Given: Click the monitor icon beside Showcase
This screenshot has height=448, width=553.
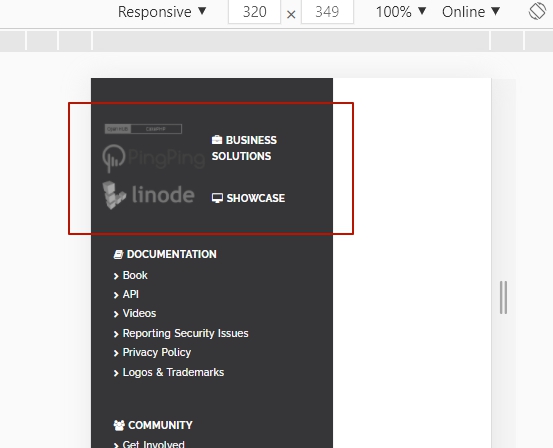Looking at the screenshot, I should pyautogui.click(x=217, y=198).
